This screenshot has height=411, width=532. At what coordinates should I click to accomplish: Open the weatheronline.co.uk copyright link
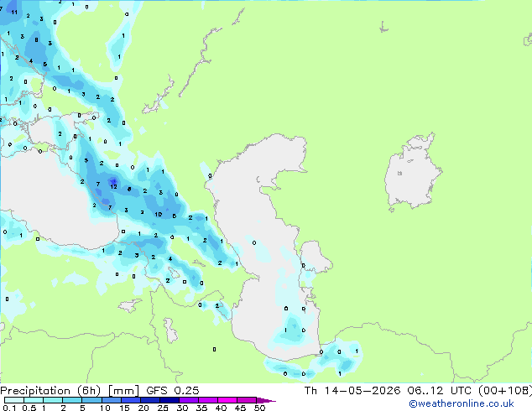pyautogui.click(x=462, y=403)
